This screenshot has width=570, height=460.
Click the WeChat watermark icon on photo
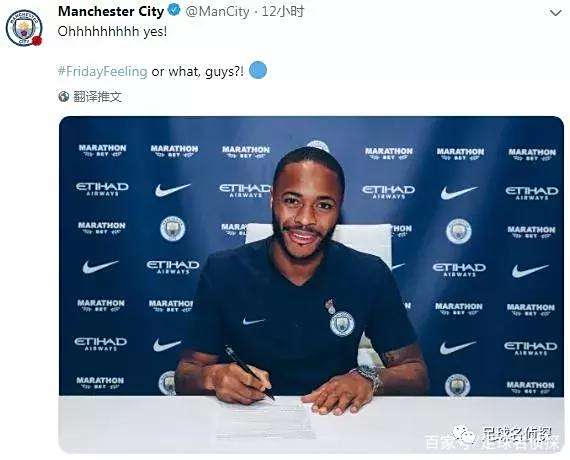464,434
